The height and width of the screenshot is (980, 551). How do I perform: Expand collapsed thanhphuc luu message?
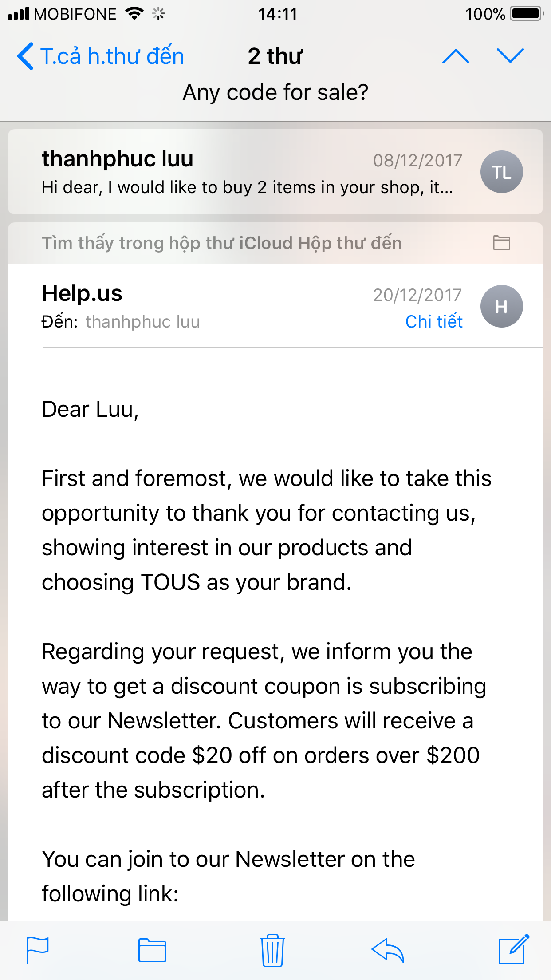click(x=248, y=172)
